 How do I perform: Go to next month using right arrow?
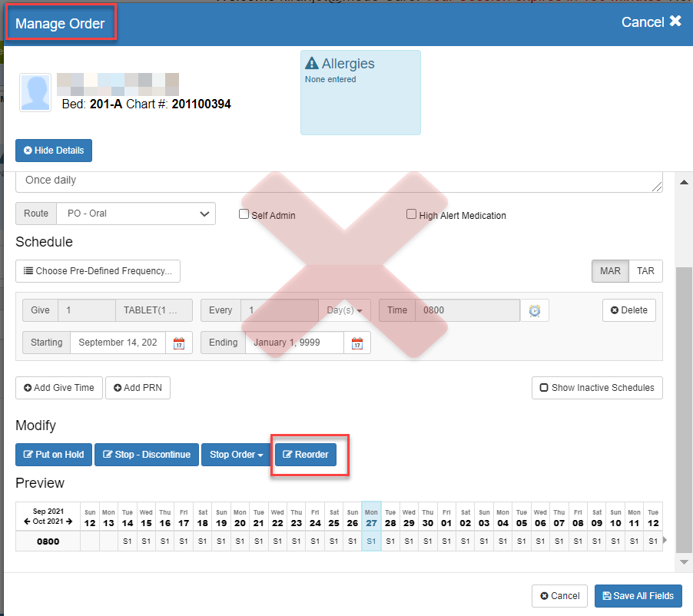[68, 522]
